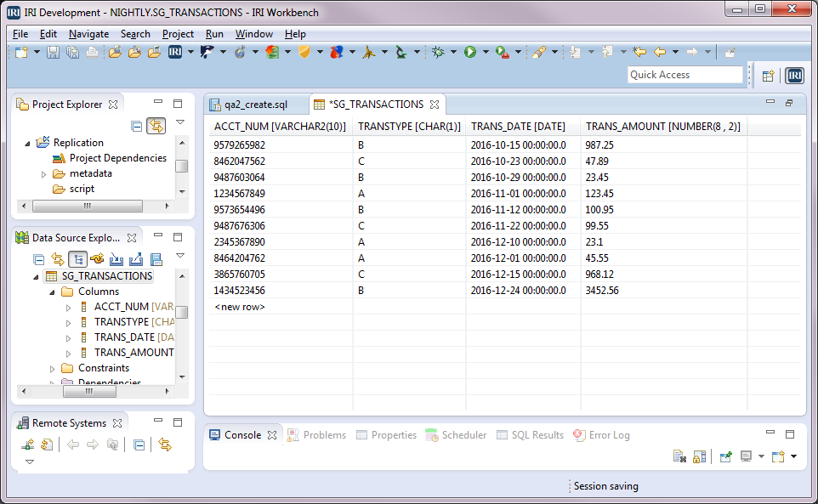Click the Data Source Explorer vertical scrollbar thumb
This screenshot has width=818, height=504.
pos(182,312)
